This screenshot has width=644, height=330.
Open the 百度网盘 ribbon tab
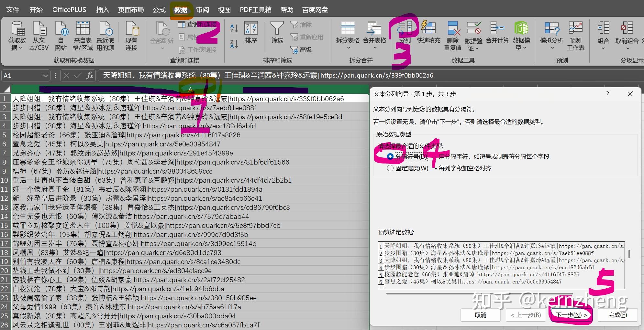click(314, 9)
